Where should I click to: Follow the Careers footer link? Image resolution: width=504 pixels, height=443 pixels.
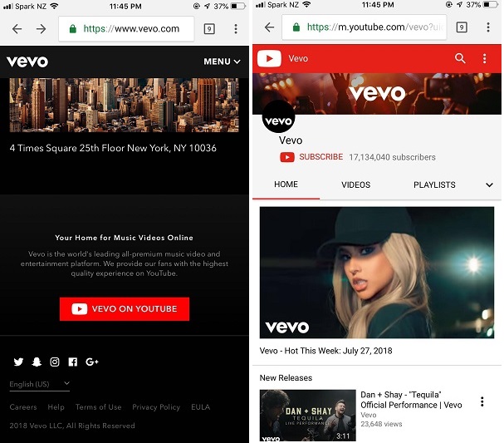(23, 407)
